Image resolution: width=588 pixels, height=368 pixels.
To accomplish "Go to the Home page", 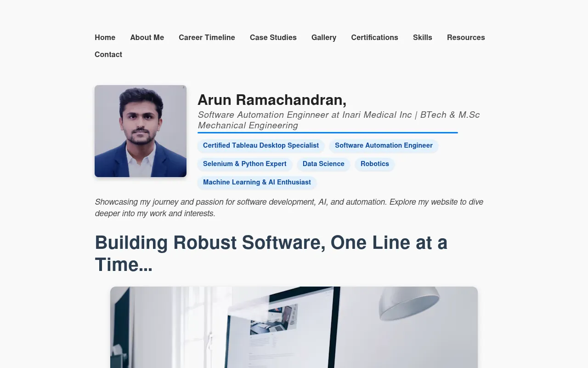I will tap(105, 38).
